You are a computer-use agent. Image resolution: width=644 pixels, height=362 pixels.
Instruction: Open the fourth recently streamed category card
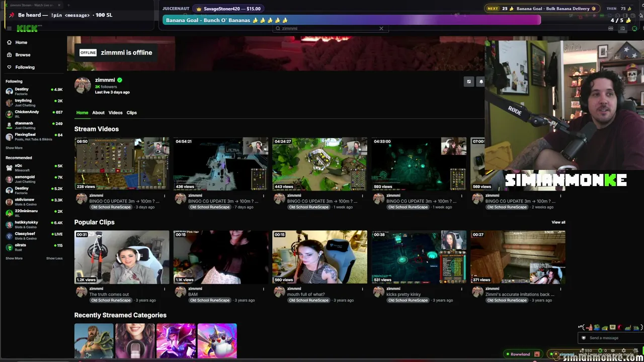pos(217,341)
